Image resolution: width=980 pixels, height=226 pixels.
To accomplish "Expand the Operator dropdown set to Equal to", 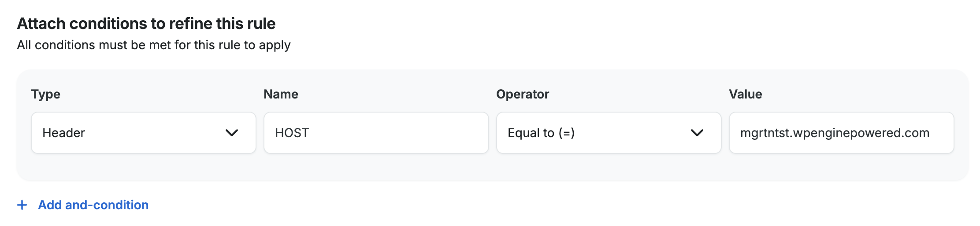I will tap(609, 133).
